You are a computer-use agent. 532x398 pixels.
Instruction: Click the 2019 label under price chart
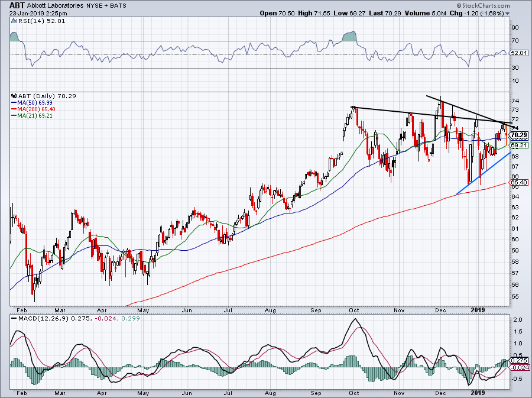coord(478,310)
